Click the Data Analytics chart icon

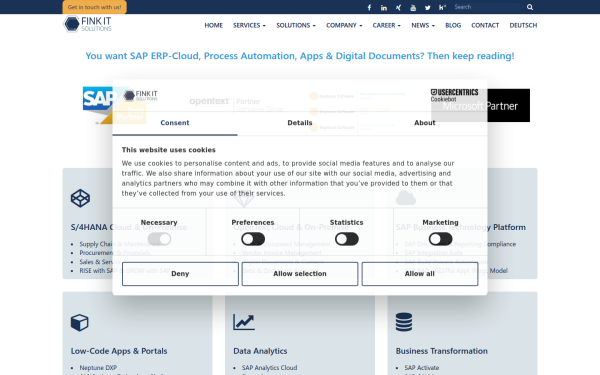[244, 322]
